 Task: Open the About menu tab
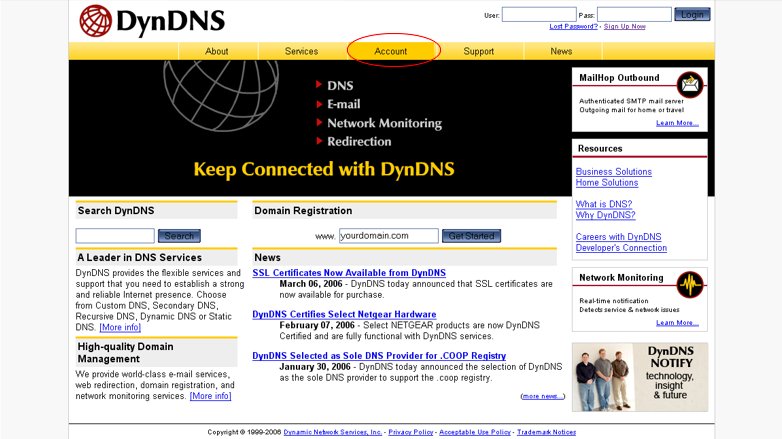pos(217,51)
